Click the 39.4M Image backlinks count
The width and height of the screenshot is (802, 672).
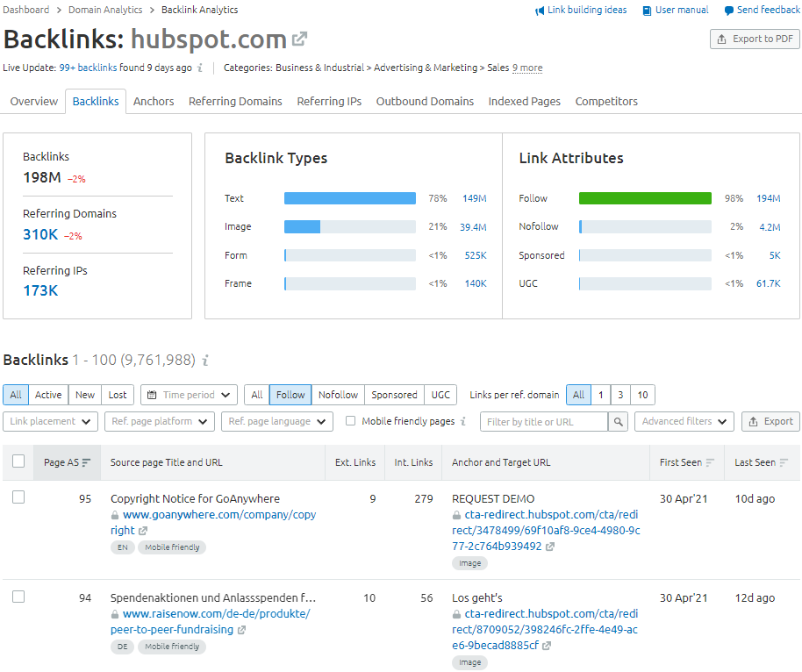click(x=473, y=227)
